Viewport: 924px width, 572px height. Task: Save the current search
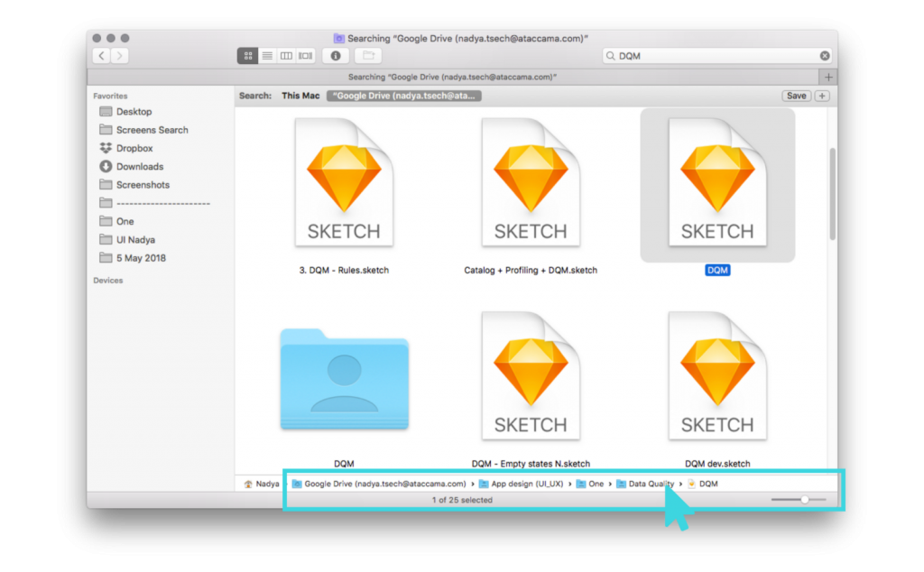[796, 96]
